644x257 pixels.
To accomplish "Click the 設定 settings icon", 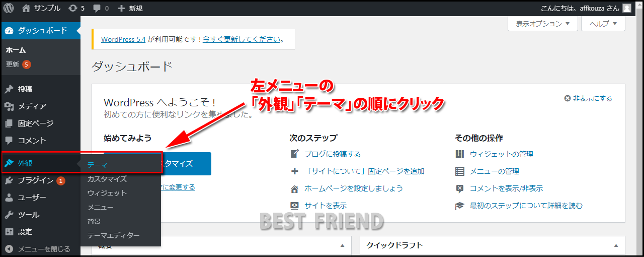I will click(9, 232).
